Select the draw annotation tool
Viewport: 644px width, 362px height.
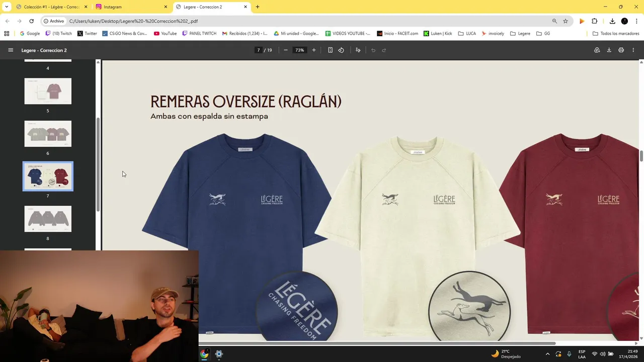[x=358, y=50]
